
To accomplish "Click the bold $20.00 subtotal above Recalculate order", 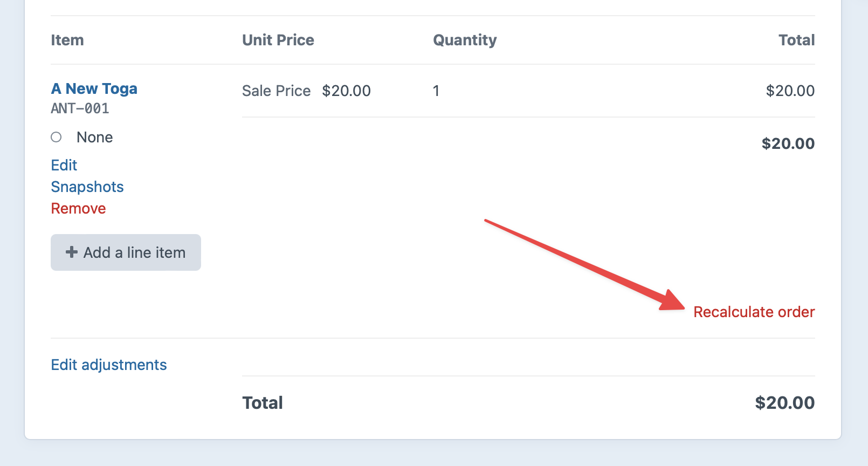I will click(x=788, y=143).
